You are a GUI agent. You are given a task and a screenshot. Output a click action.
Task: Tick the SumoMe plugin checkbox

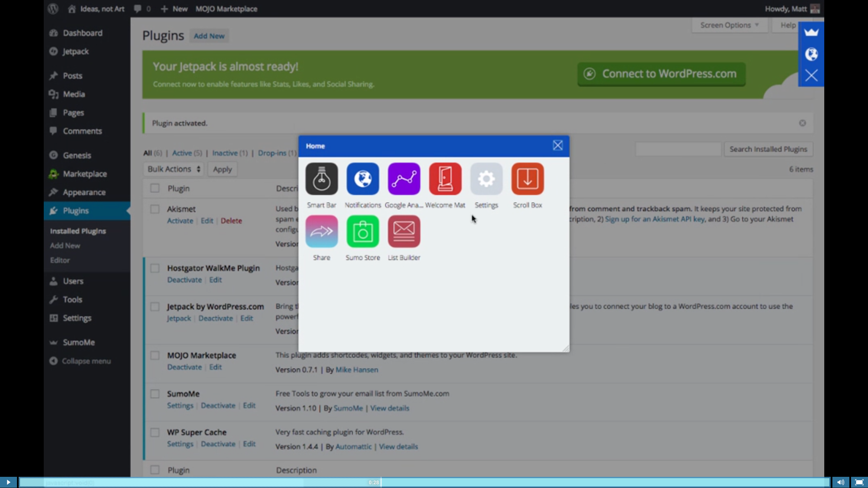(x=155, y=394)
